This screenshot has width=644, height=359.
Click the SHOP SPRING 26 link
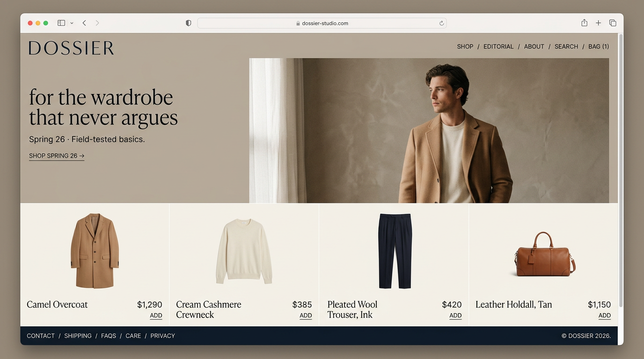(x=57, y=156)
